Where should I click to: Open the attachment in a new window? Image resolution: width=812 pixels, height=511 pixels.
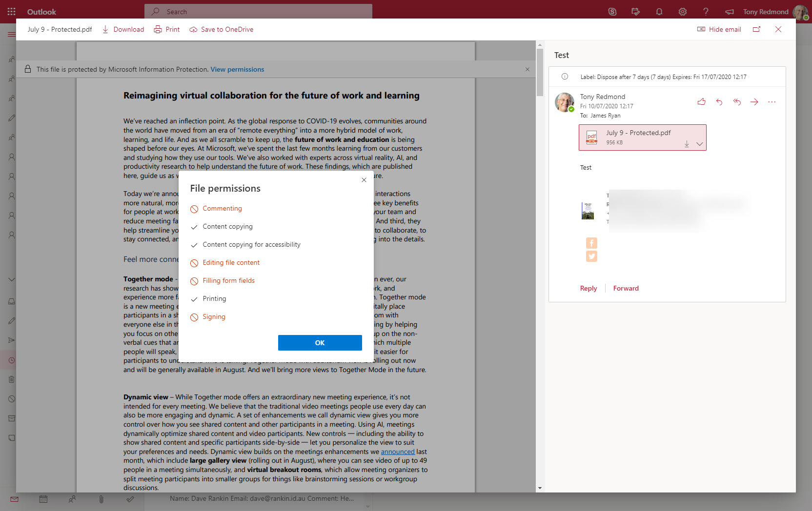[756, 29]
